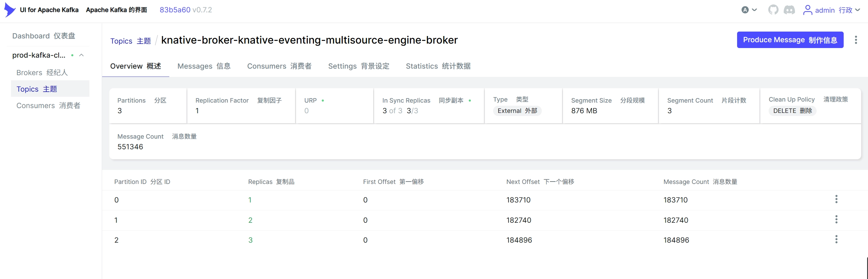This screenshot has height=279, width=868.
Task: Open the theme mode selector dropdown
Action: pyautogui.click(x=749, y=10)
